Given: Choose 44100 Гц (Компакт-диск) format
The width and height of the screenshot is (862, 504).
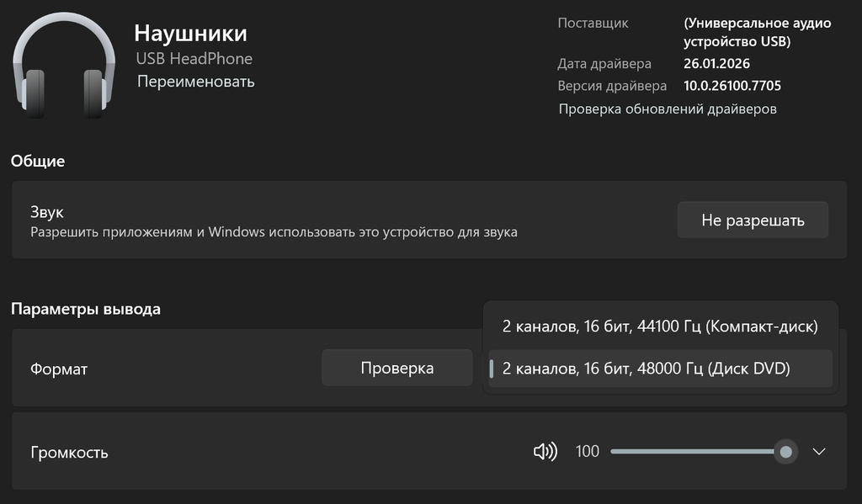Looking at the screenshot, I should [660, 326].
